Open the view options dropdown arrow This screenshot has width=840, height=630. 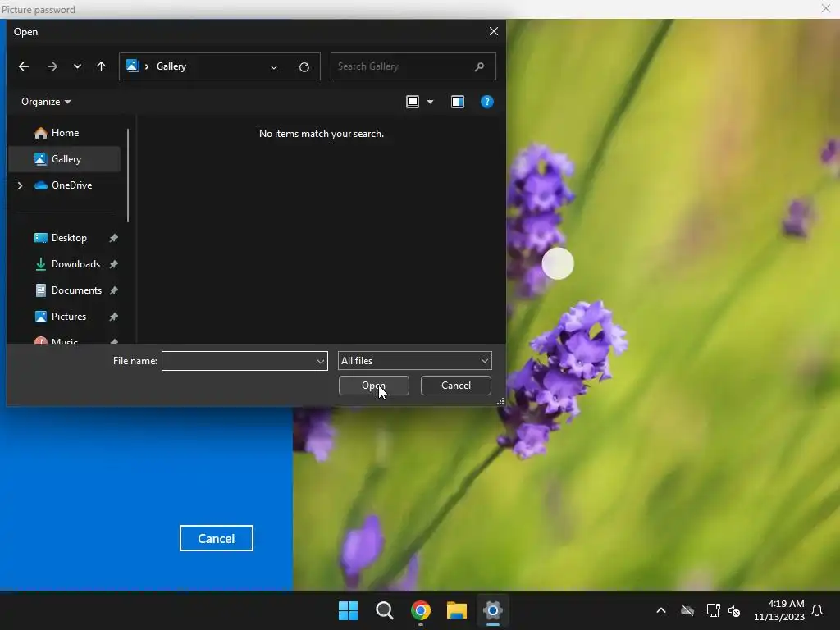[430, 102]
